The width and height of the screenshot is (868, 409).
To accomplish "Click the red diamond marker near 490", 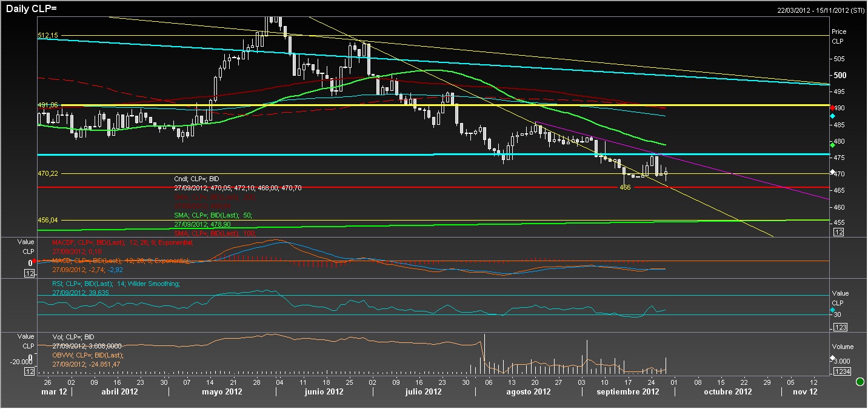I will tap(833, 108).
